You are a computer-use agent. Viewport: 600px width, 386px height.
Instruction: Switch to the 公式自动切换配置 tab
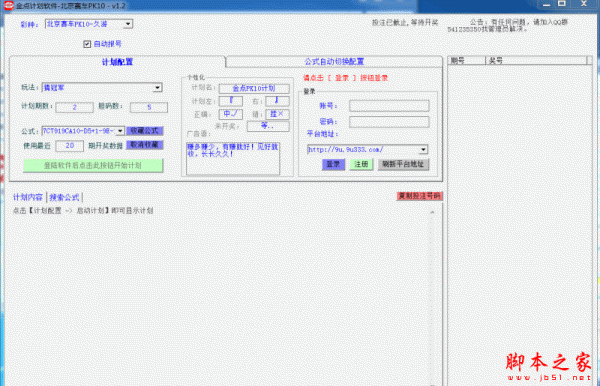coord(334,61)
